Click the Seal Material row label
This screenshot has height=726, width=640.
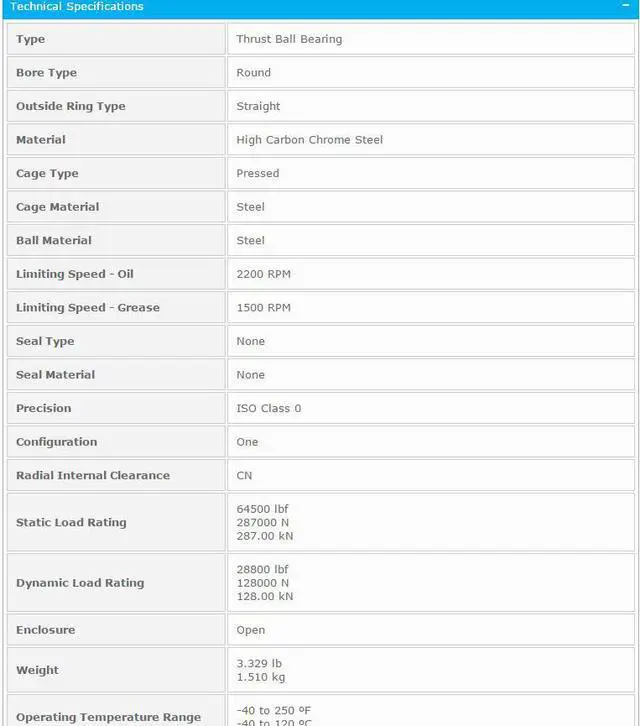[56, 375]
